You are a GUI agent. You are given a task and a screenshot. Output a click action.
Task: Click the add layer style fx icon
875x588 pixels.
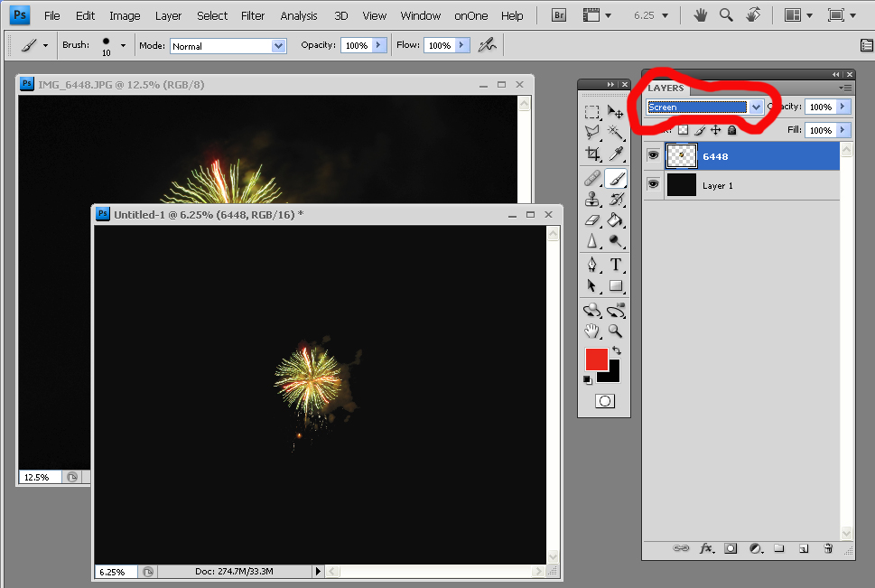706,548
